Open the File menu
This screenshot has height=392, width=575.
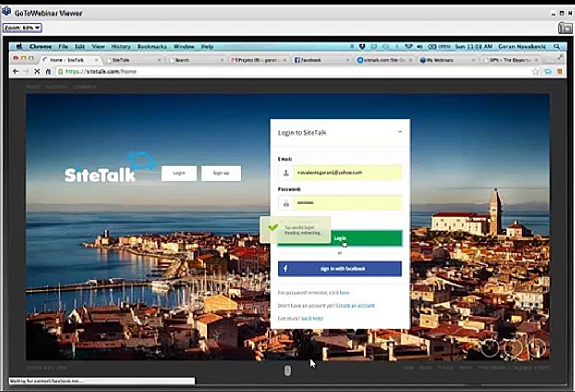63,47
